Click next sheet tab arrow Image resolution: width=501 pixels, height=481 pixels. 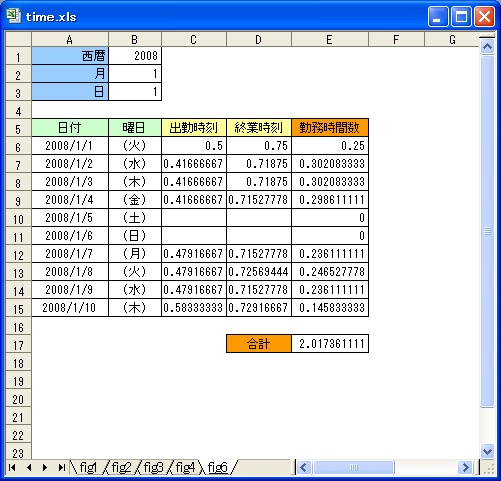point(45,468)
